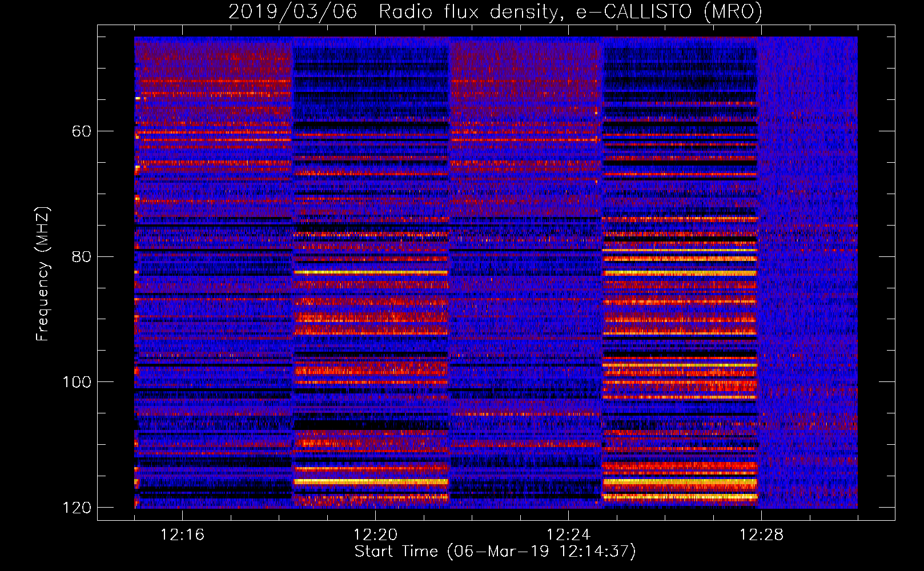This screenshot has width=924, height=571.
Task: Click the "Start Time (06-Mar-19 12:14:37)" label
Action: 495,552
